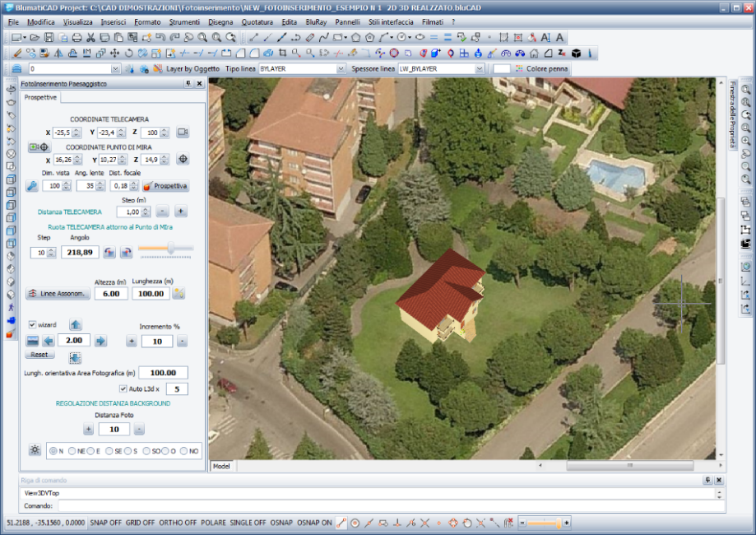Click the blue left arrow beside 2.00 field
Screen dimensions: 756x535
(x=48, y=341)
